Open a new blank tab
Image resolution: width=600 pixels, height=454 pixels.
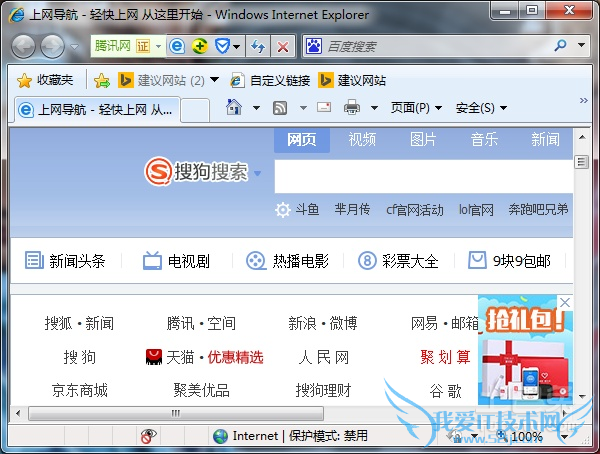point(195,110)
